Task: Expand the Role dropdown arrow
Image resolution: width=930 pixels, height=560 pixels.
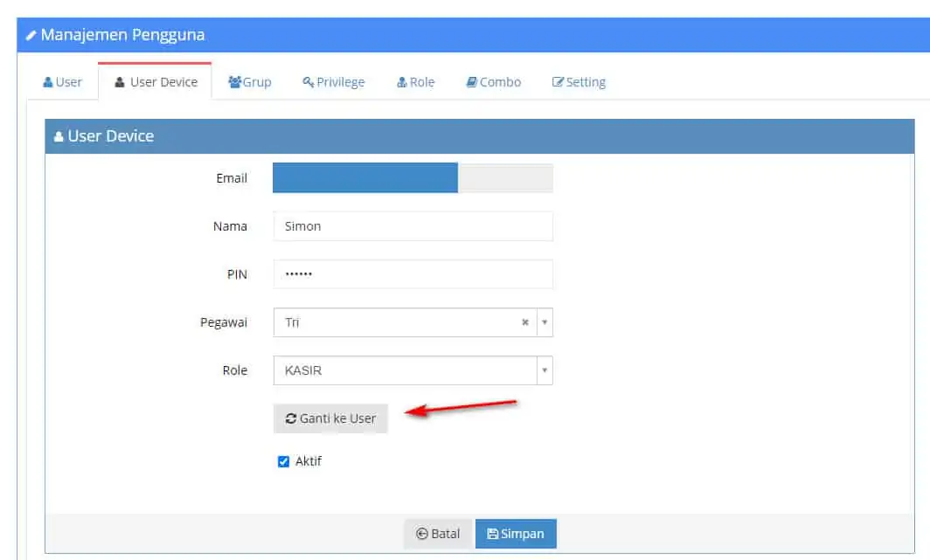Action: tap(545, 370)
